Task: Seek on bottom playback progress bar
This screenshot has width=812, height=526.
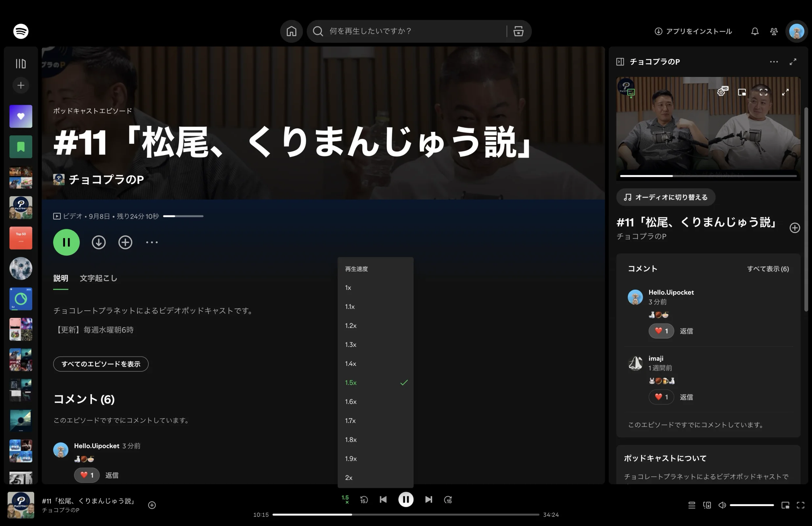Action: click(406, 514)
